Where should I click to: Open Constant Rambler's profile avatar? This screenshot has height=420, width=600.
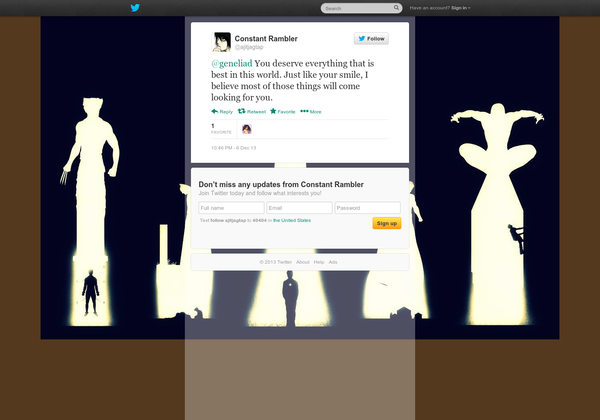pos(221,42)
